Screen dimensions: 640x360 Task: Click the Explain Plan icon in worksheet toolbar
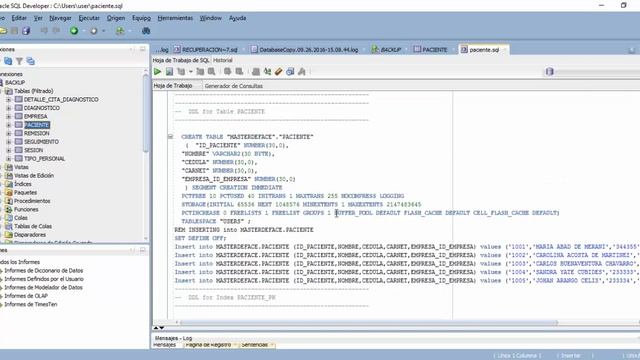181,72
